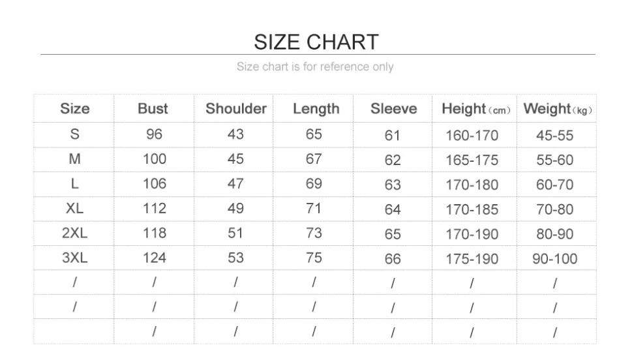The width and height of the screenshot is (617, 364).
Task: Click the SIZE CHART title
Action: click(316, 42)
